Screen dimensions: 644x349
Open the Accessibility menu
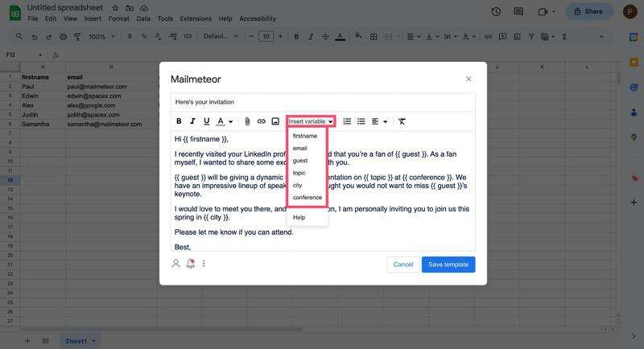(258, 18)
